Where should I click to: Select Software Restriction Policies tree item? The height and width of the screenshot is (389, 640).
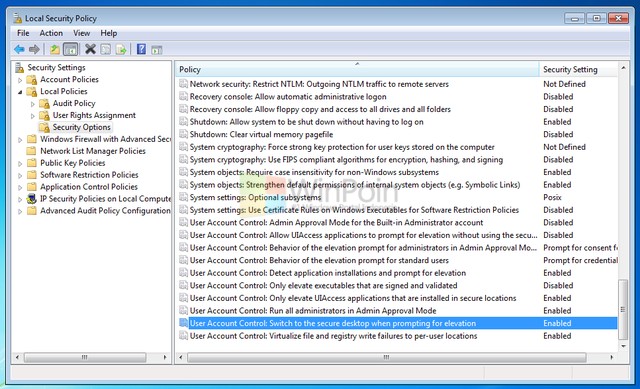(x=89, y=175)
